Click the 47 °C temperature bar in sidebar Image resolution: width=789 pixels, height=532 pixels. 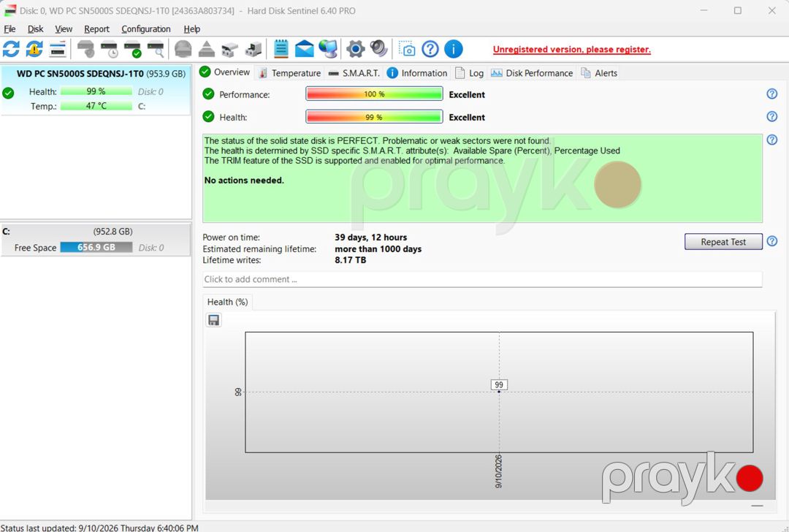click(96, 106)
